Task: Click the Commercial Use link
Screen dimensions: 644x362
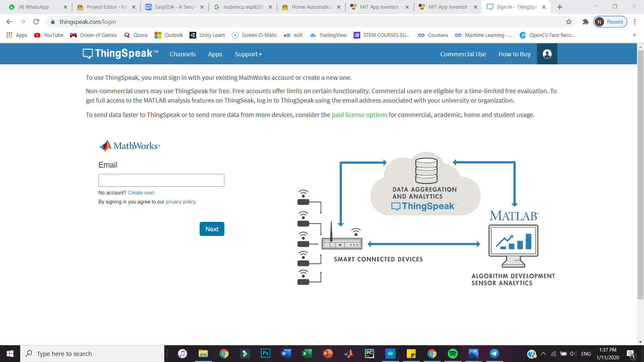Action: click(x=463, y=54)
